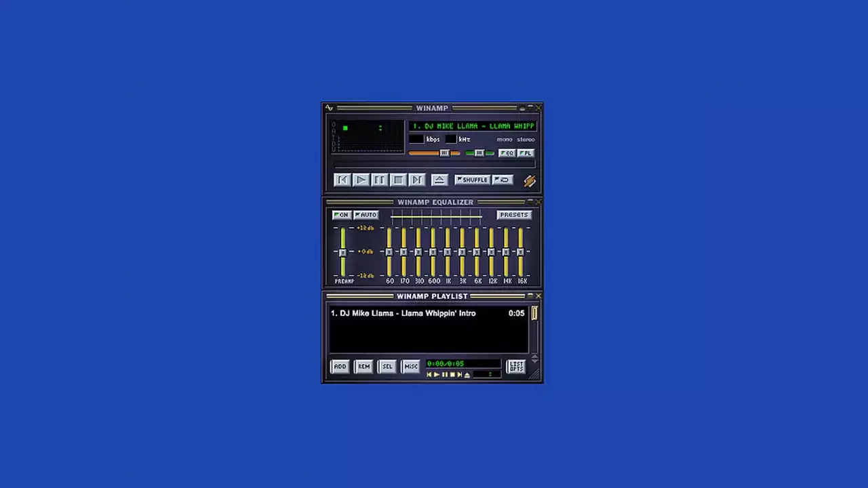This screenshot has width=868, height=488.
Task: Click the mini Pause button in playlist
Action: 445,375
